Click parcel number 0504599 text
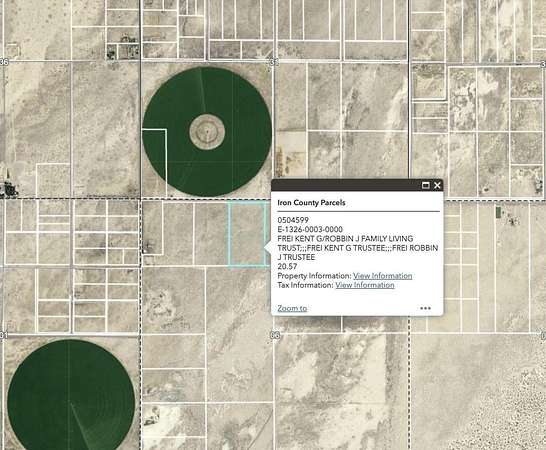546x450 pixels. pyautogui.click(x=293, y=220)
